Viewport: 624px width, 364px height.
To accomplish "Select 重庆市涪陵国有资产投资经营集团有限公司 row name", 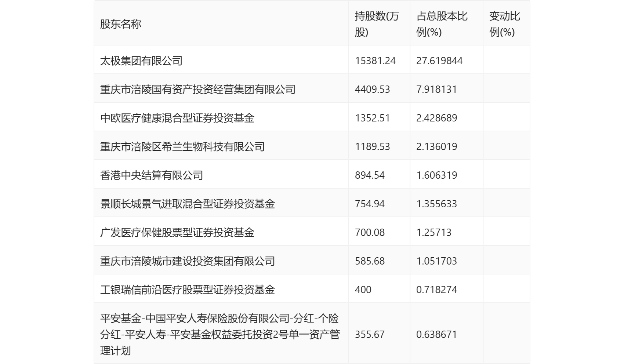I will (198, 89).
